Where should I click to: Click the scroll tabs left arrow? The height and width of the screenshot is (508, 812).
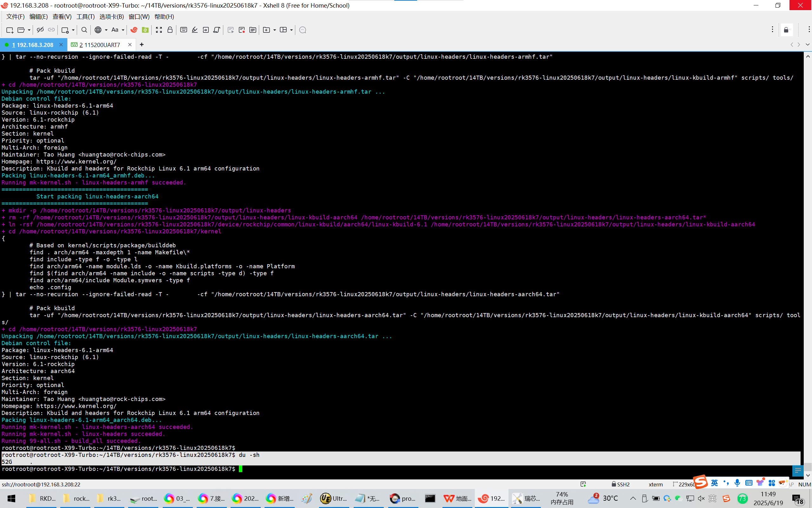pyautogui.click(x=792, y=45)
